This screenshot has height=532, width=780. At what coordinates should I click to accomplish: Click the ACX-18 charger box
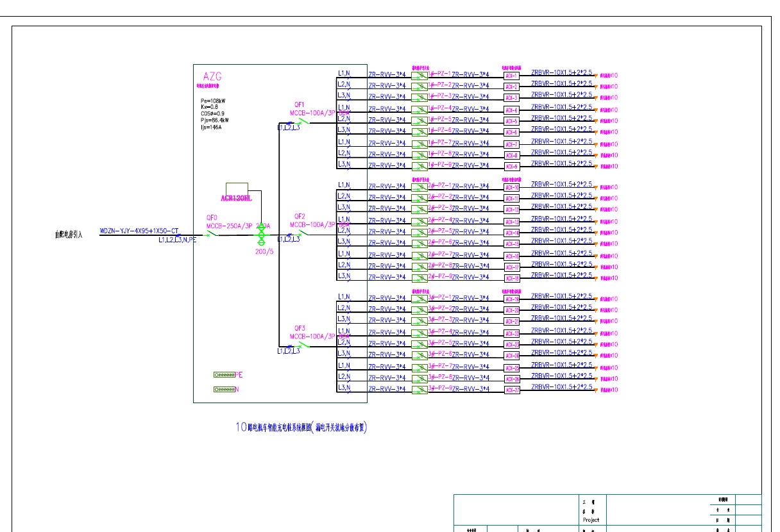(511, 278)
